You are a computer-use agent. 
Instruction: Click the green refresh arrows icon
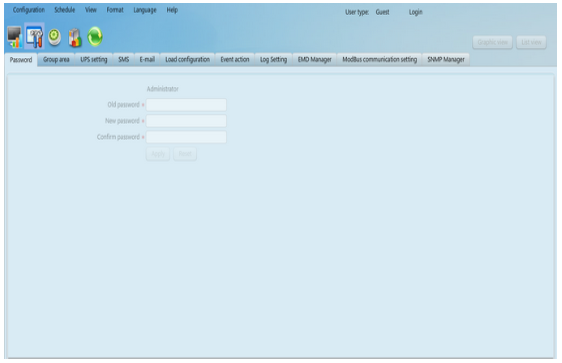click(95, 37)
